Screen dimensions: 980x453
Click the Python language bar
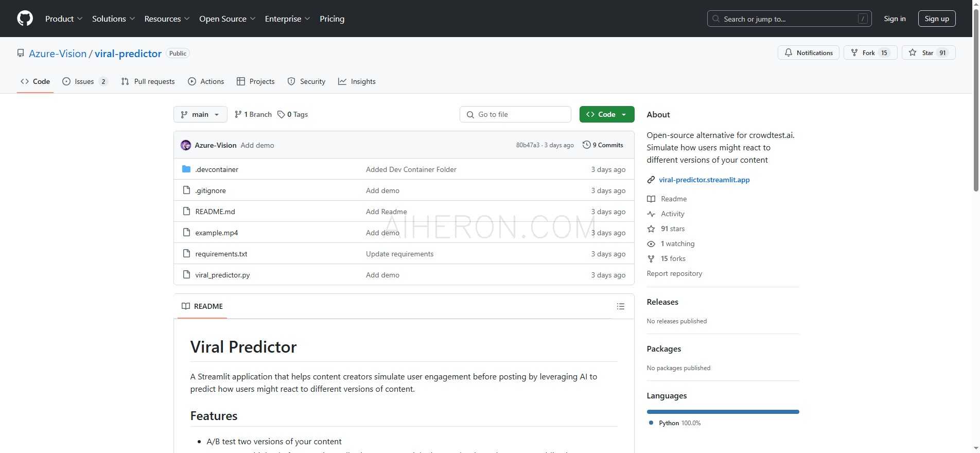723,412
